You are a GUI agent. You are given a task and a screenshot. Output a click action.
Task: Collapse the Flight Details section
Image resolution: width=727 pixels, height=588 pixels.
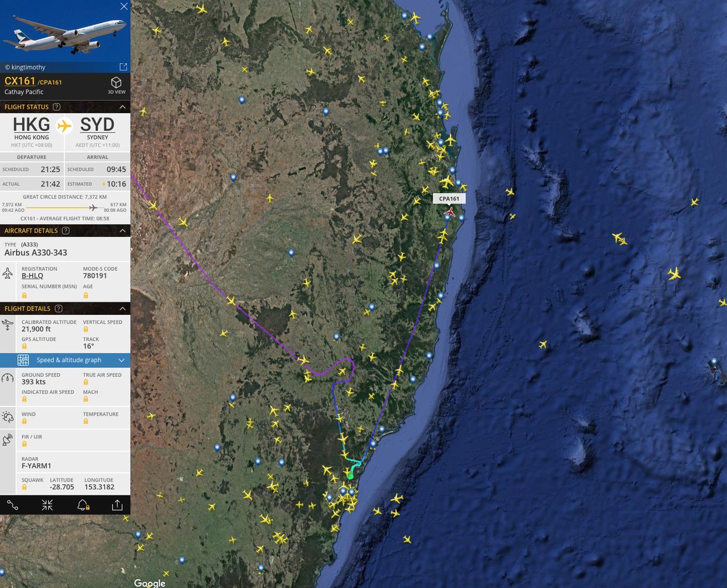click(122, 309)
